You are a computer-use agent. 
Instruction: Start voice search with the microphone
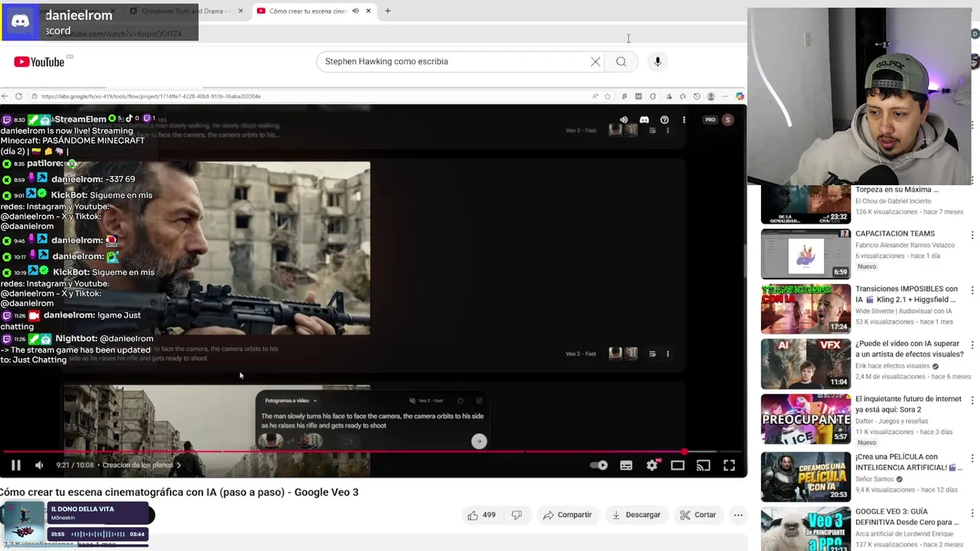click(658, 61)
